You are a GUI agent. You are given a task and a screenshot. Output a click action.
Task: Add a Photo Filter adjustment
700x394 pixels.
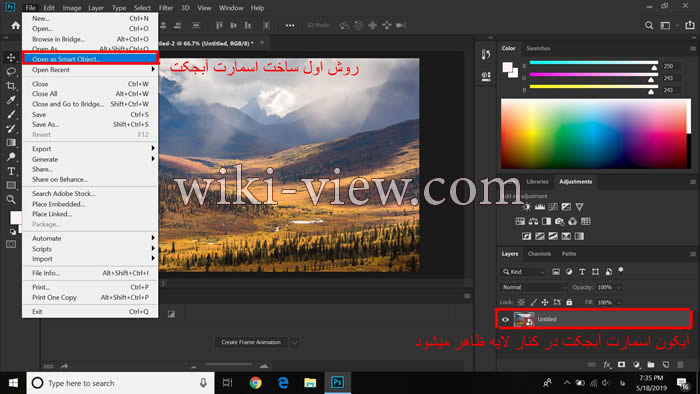(x=559, y=221)
